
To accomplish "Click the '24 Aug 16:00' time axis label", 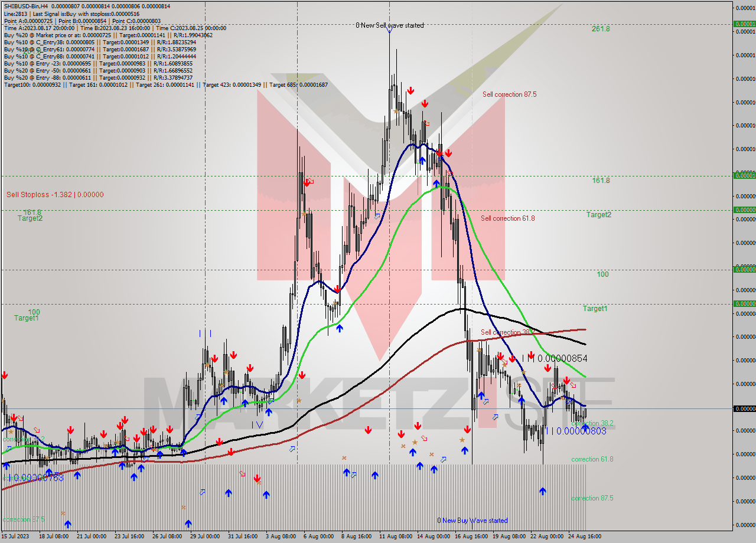I will pyautogui.click(x=585, y=537).
